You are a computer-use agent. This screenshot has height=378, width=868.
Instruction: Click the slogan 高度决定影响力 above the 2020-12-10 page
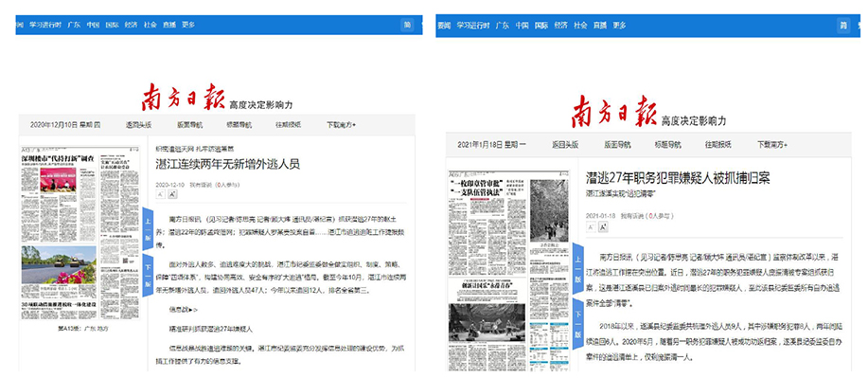[260, 105]
